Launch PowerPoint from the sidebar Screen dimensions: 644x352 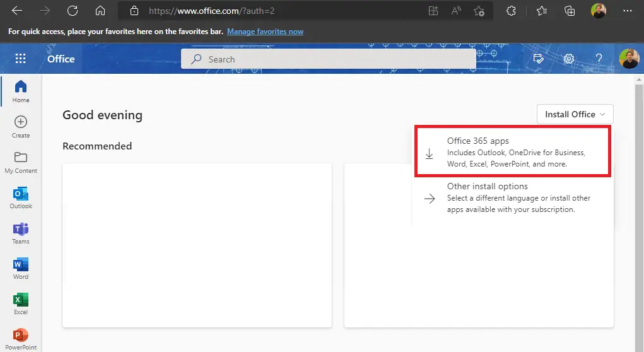pyautogui.click(x=21, y=339)
